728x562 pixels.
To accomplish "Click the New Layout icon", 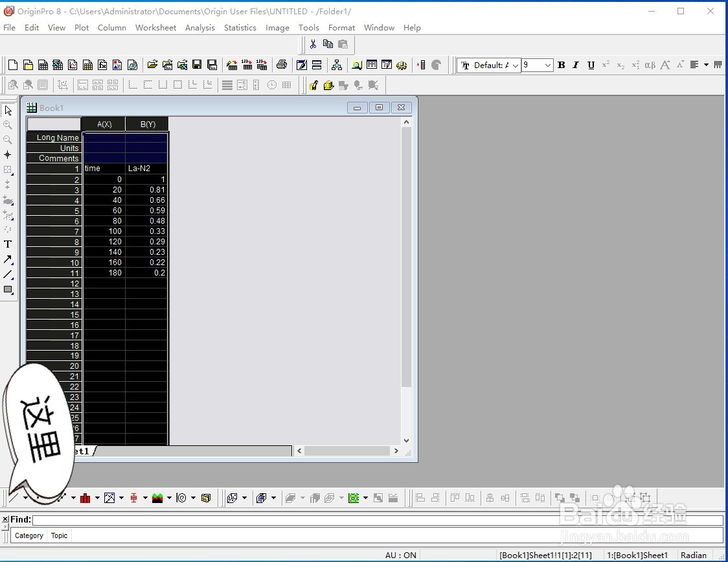I will (117, 65).
